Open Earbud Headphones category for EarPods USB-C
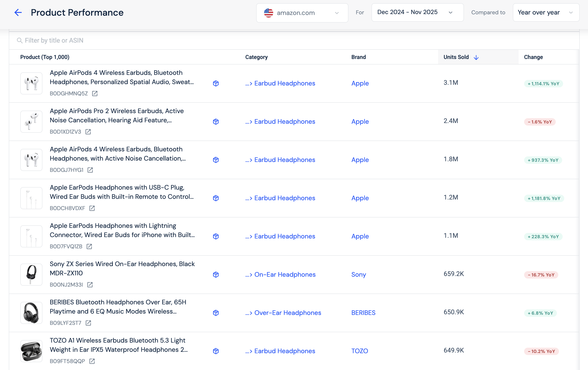Image resolution: width=588 pixels, height=370 pixels. tap(280, 198)
